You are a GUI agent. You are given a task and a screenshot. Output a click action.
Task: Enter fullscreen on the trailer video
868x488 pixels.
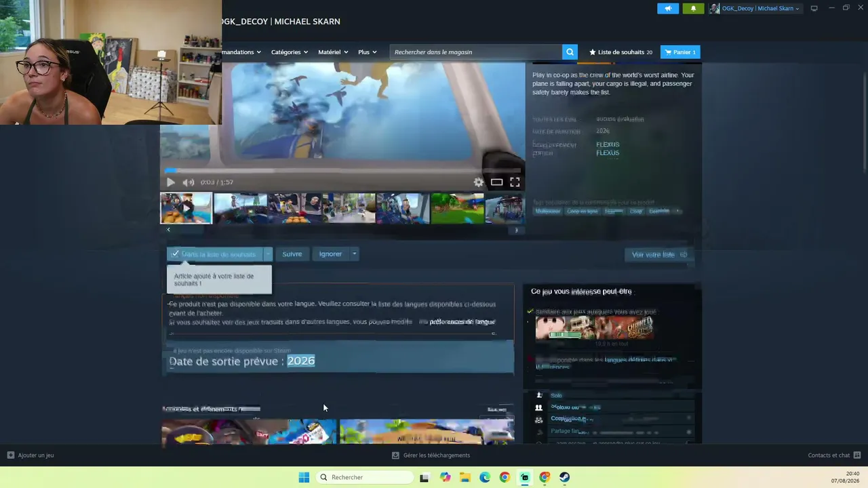point(515,182)
